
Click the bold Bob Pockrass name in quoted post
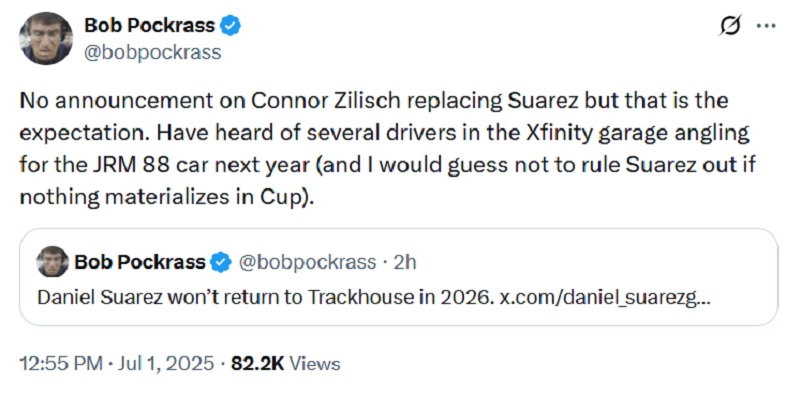click(140, 262)
